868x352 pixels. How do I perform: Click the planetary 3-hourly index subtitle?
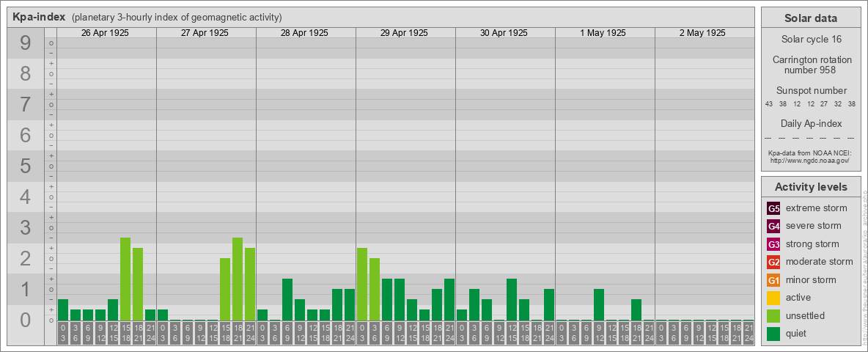coord(177,18)
